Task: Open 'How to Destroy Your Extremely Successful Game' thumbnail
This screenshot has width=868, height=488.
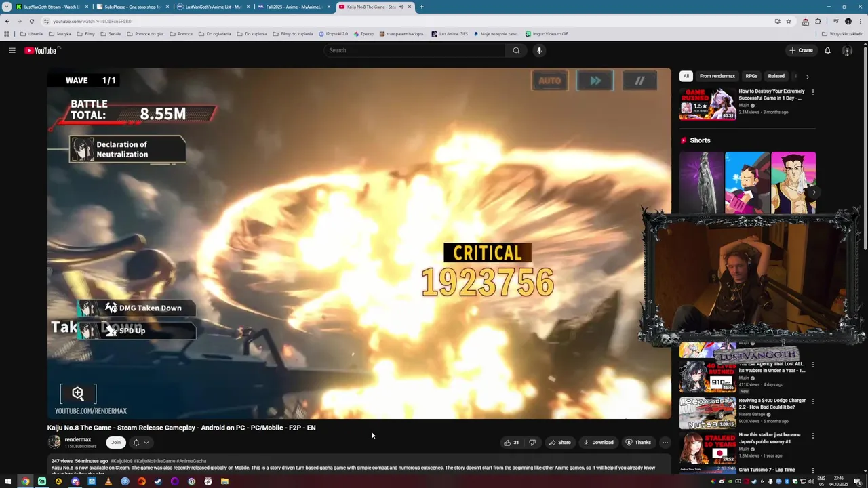Action: [x=708, y=104]
